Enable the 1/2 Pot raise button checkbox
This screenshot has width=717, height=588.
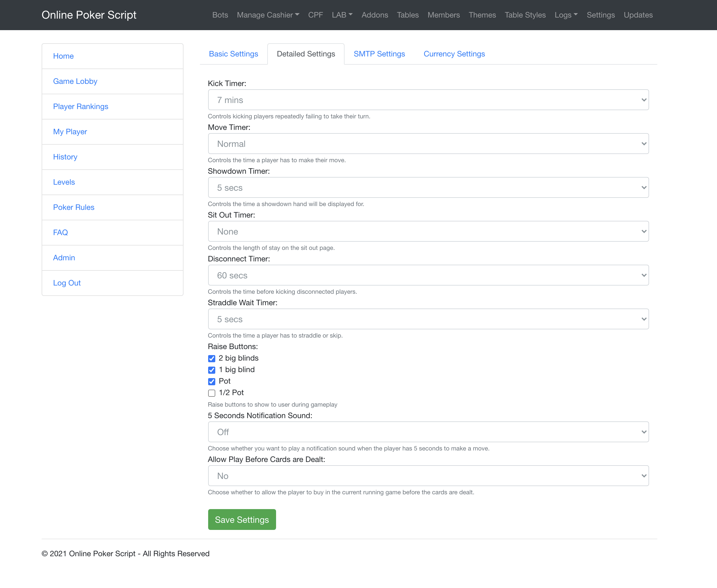pos(212,393)
